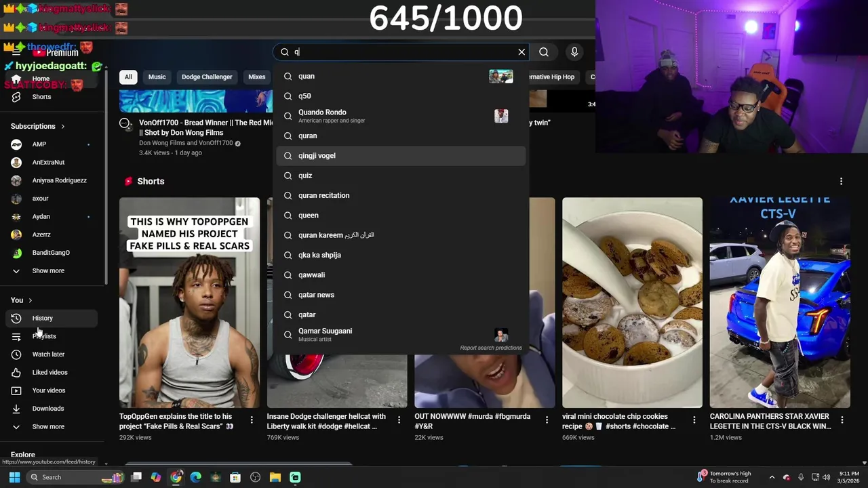Open 'OUT NOWWWW #murda' short title
The width and height of the screenshot is (868, 488).
tap(473, 422)
